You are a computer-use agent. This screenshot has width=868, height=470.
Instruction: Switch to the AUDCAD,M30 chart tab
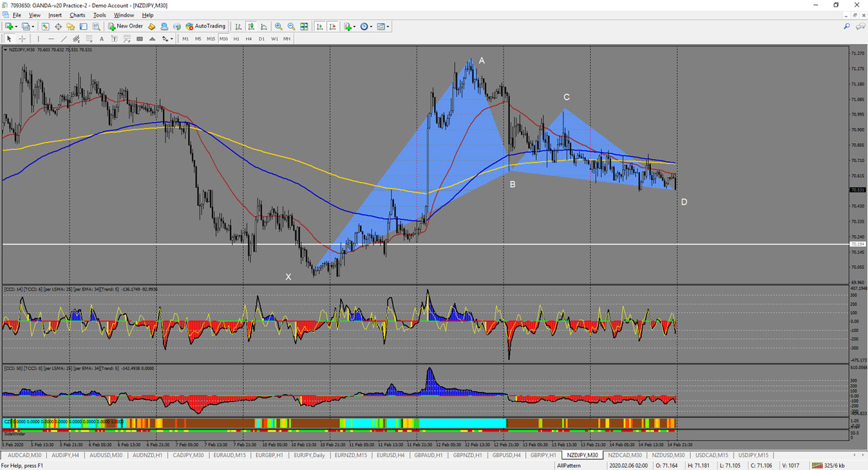click(x=25, y=455)
